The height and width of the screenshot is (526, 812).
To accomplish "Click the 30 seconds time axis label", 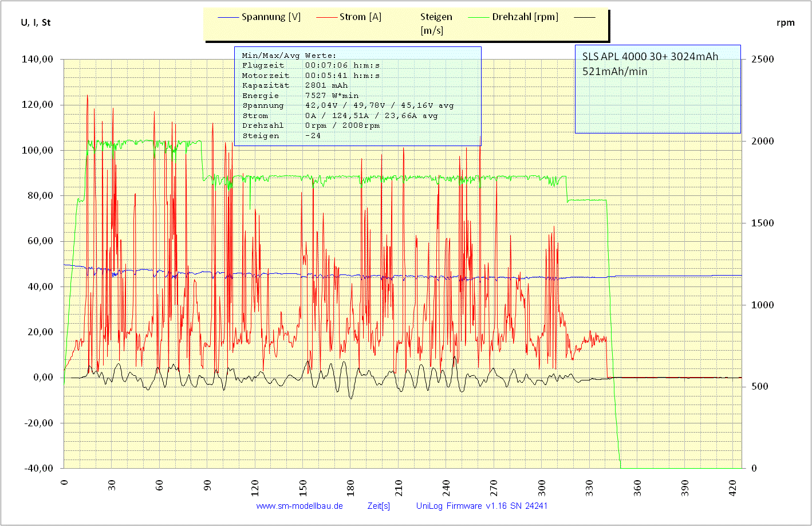I will (112, 485).
